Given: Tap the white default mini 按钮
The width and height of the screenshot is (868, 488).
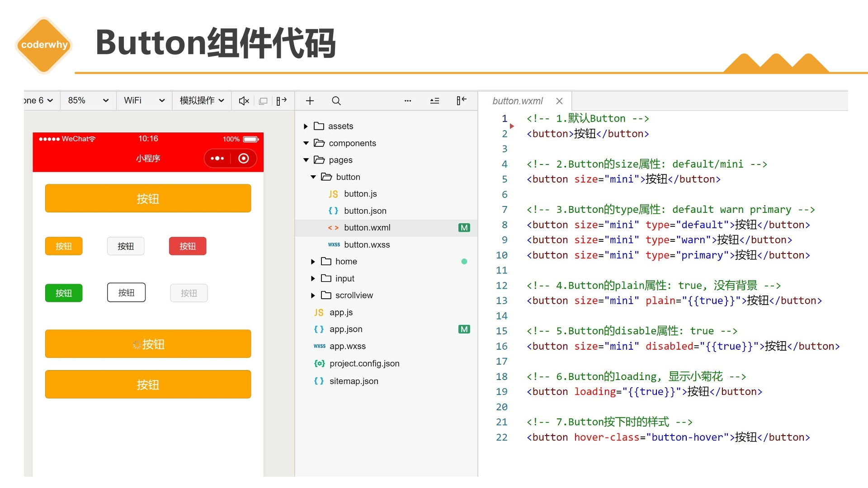Looking at the screenshot, I should 126,246.
